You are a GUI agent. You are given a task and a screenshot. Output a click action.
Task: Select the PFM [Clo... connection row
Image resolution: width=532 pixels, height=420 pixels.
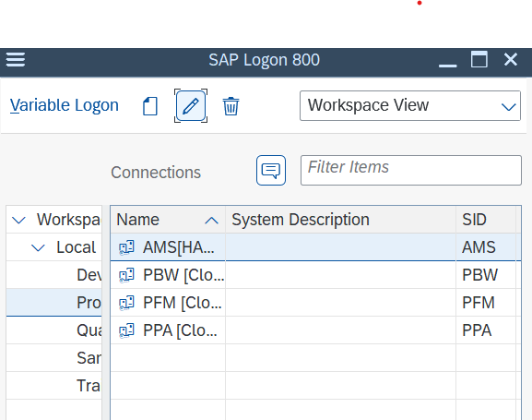315,303
